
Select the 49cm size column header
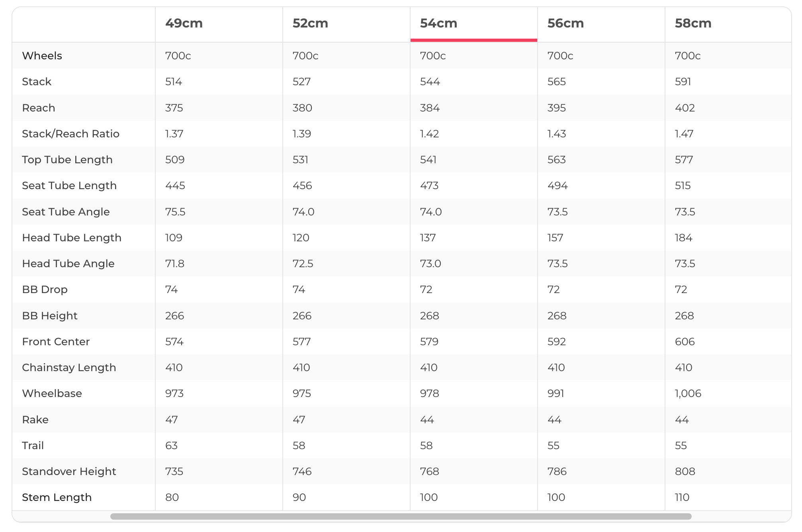coord(184,23)
